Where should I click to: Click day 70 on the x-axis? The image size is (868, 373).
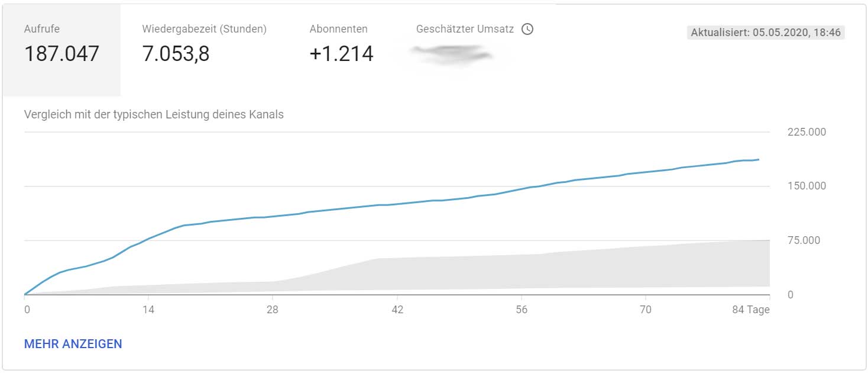coord(646,310)
